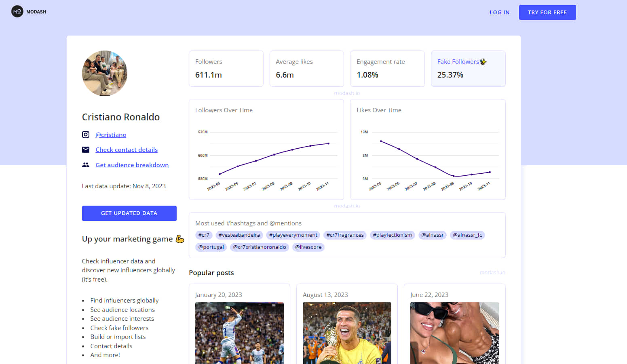Click the GET UPDATED DATA button
This screenshot has height=364, width=627.
[x=129, y=213]
